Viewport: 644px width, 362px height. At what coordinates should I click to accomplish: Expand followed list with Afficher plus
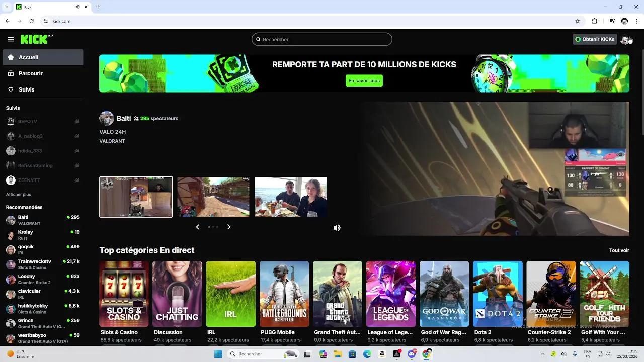click(x=19, y=194)
